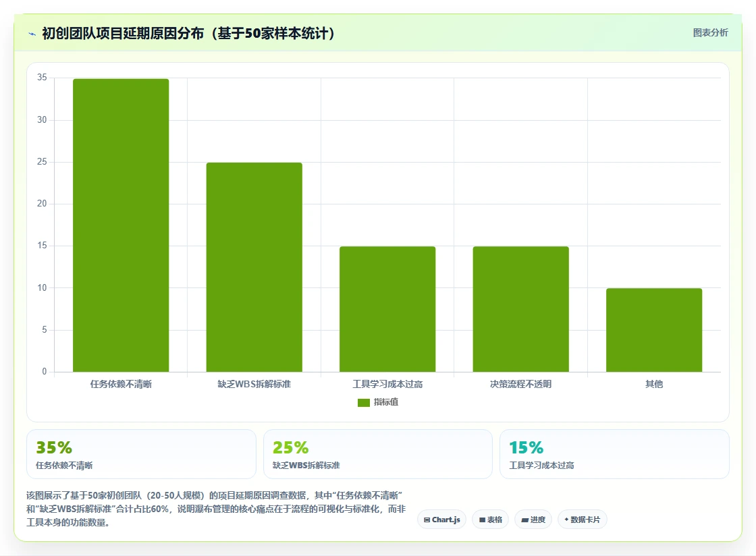Click the 图表分析 label in the header
The image size is (756, 556).
[x=710, y=33]
